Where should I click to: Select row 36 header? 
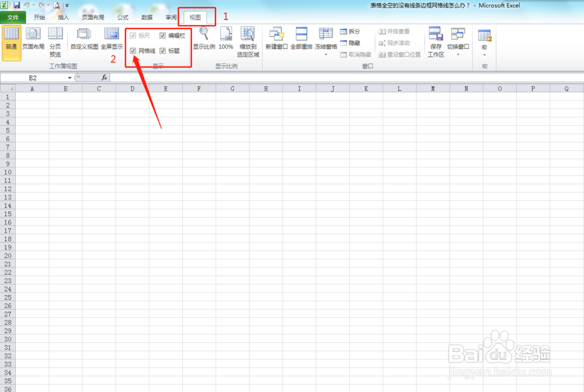pos(8,388)
